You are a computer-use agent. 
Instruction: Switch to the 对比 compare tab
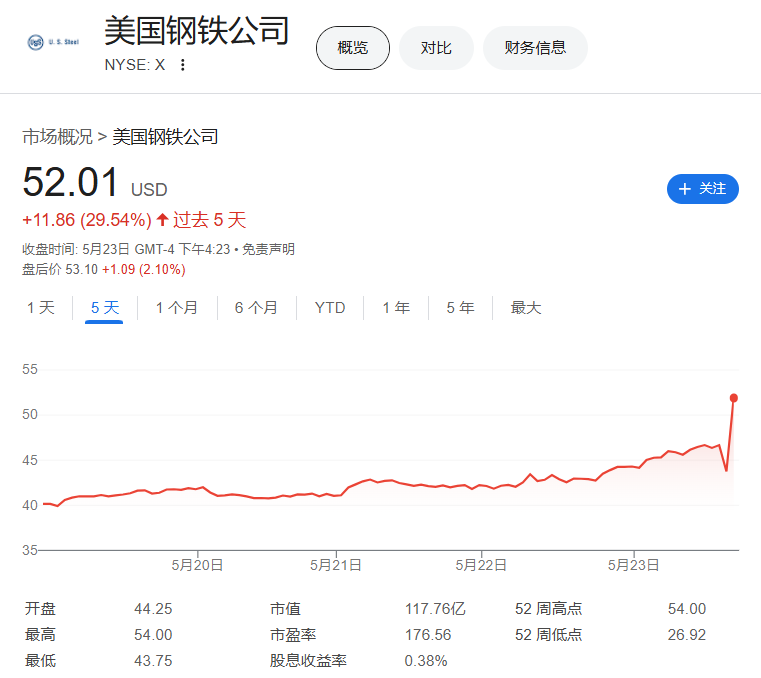pos(436,48)
